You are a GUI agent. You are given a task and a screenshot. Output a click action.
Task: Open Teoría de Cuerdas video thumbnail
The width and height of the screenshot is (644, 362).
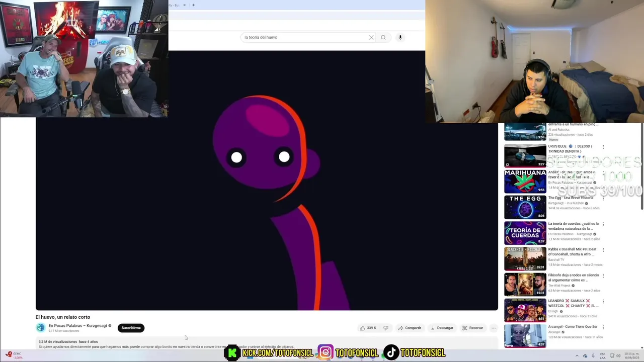coord(525,233)
